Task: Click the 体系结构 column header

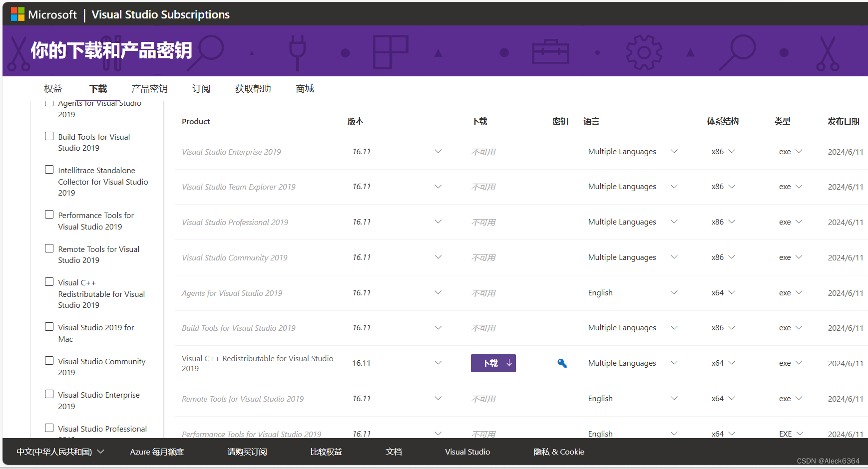Action: 723,121
